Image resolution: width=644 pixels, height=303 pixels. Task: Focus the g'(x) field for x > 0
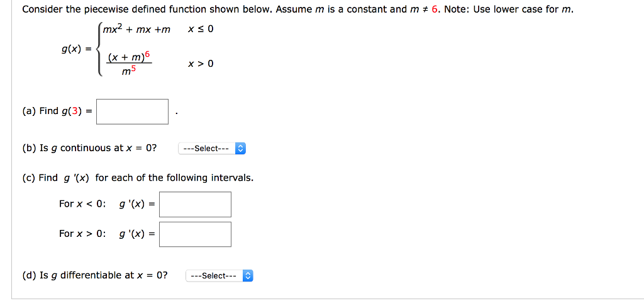tap(195, 234)
